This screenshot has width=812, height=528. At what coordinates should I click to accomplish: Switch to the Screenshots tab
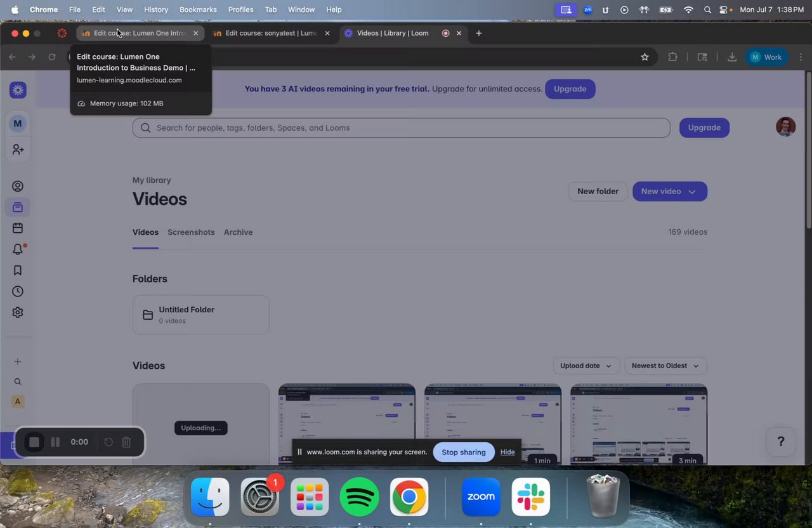click(x=191, y=232)
